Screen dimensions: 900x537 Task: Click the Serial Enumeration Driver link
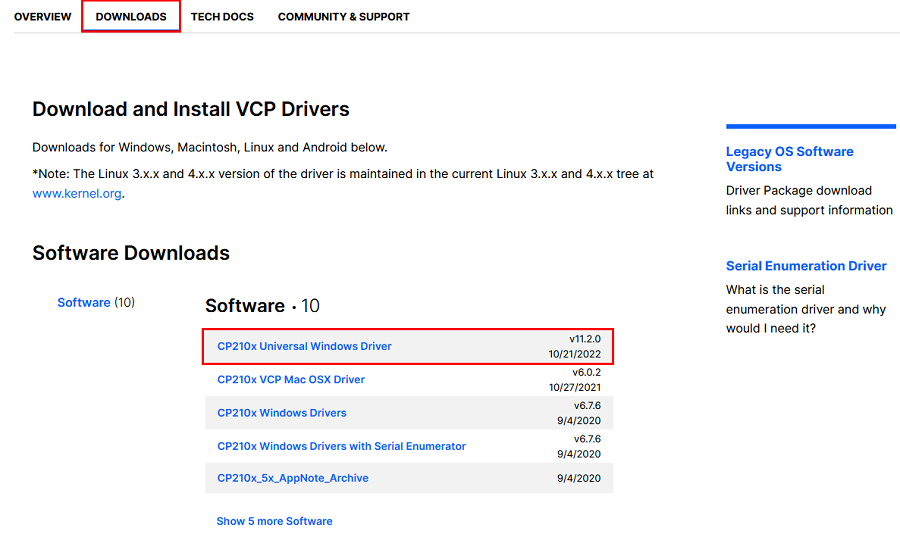tap(806, 266)
